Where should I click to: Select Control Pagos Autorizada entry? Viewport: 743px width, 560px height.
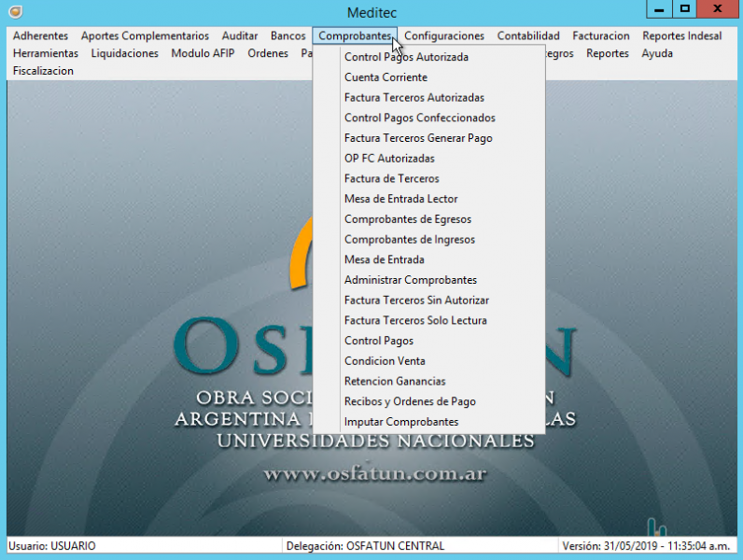pos(429,57)
